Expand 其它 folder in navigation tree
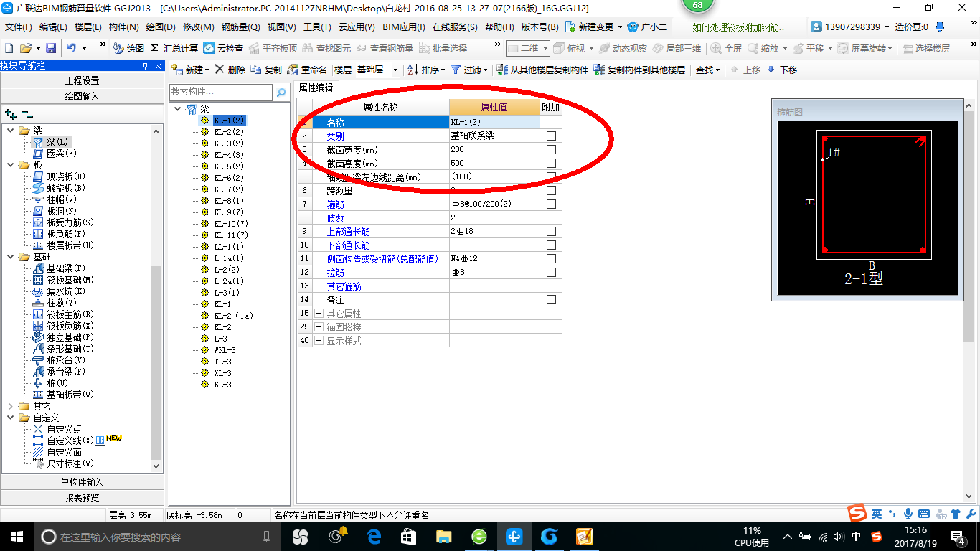The image size is (980, 551). (x=10, y=406)
